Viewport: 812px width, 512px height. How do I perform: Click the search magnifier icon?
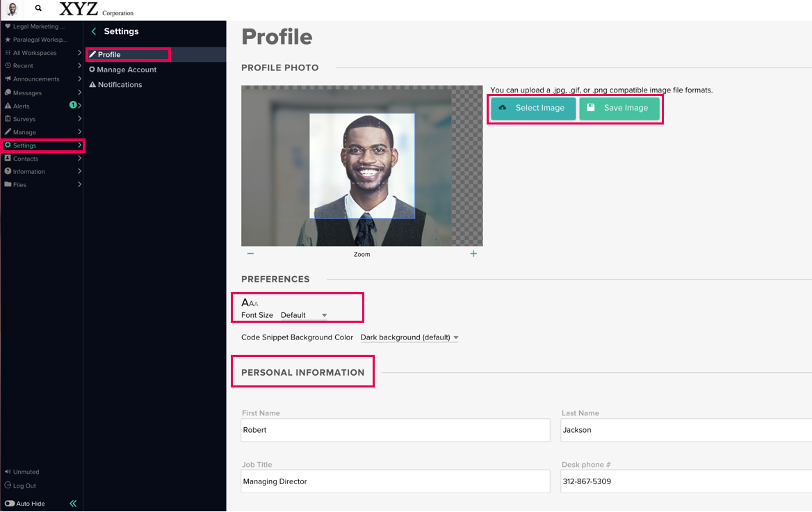(38, 9)
